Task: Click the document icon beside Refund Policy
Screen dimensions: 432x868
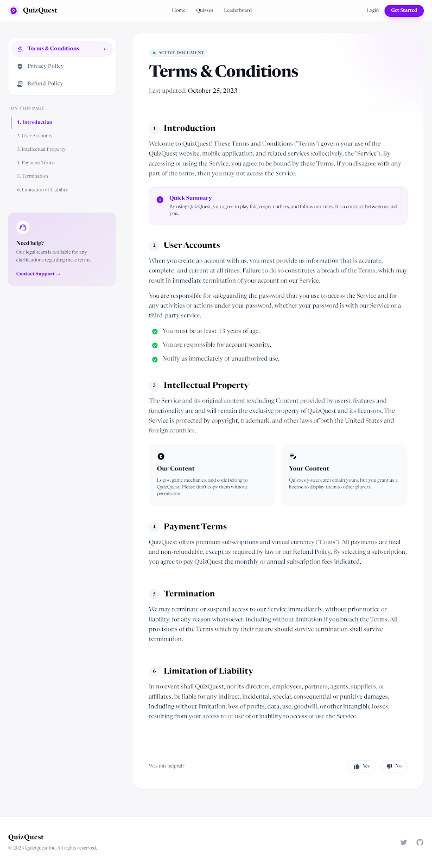Action: point(20,83)
